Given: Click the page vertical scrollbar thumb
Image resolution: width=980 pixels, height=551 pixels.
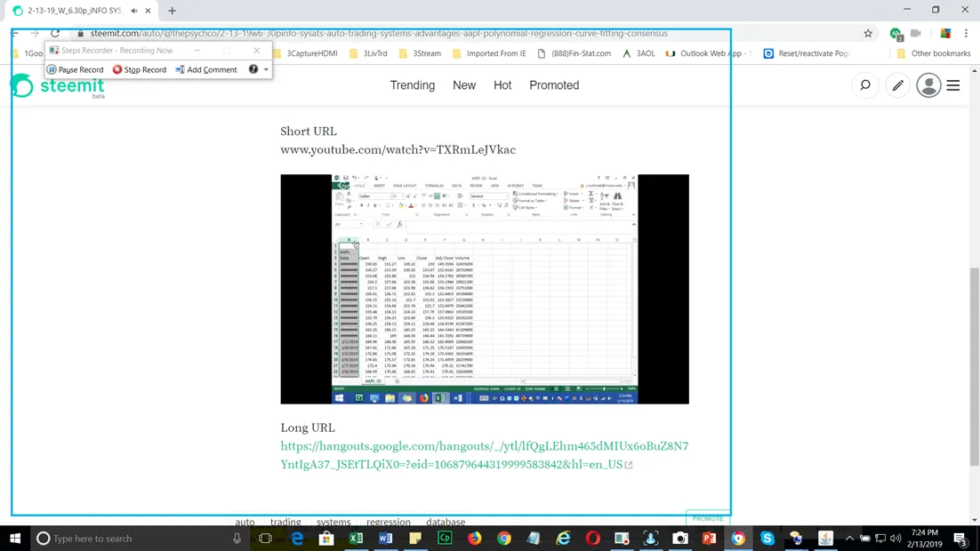Looking at the screenshot, I should coord(975,366).
